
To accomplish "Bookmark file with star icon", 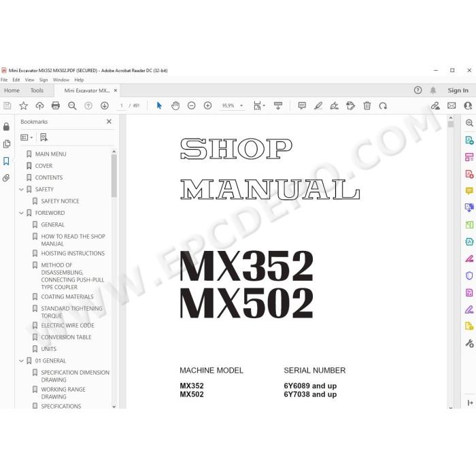I will coord(23,105).
